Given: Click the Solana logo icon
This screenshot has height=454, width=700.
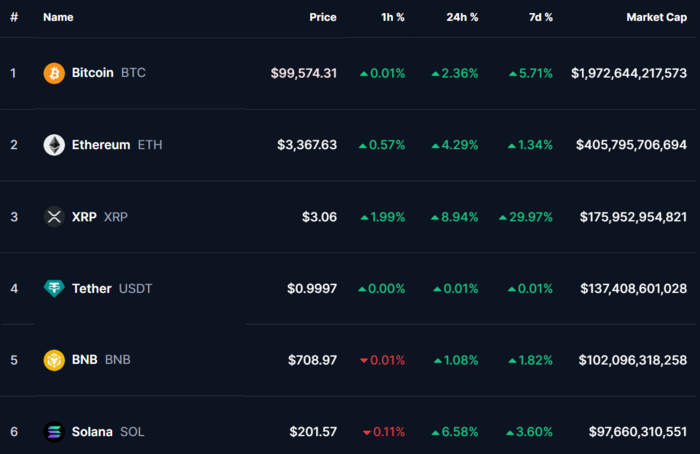Looking at the screenshot, I should pos(54,432).
